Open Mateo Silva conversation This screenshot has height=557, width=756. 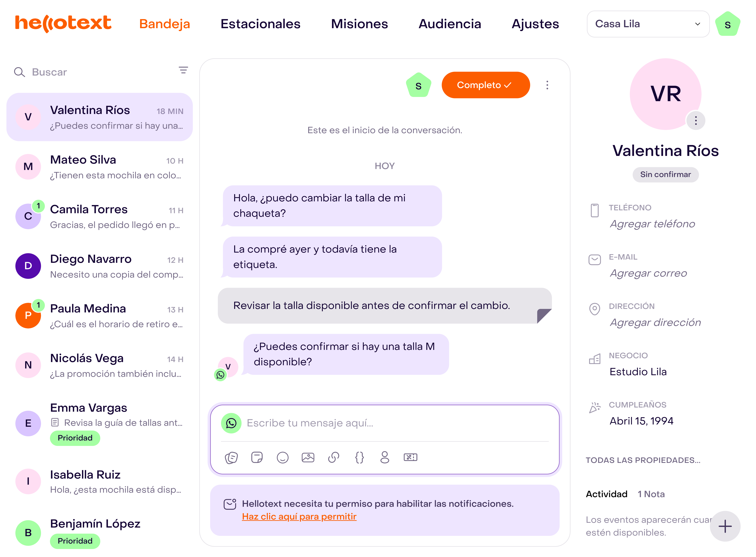pos(99,167)
